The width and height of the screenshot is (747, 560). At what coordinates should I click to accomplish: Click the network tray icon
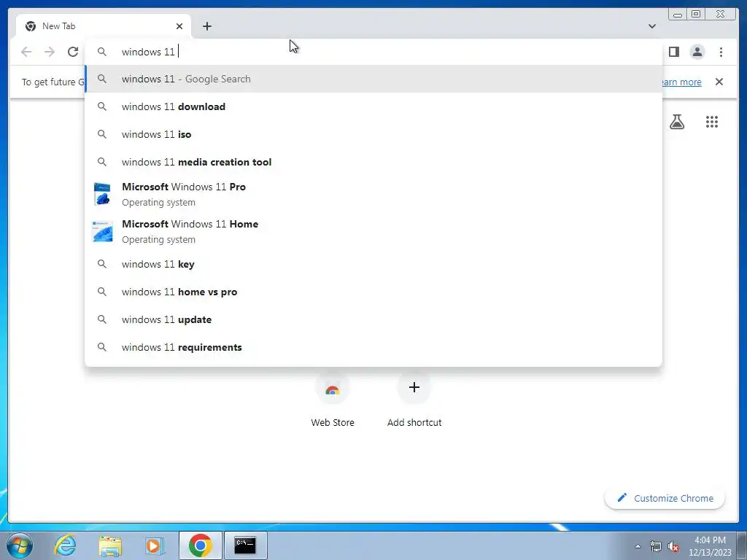(x=656, y=546)
